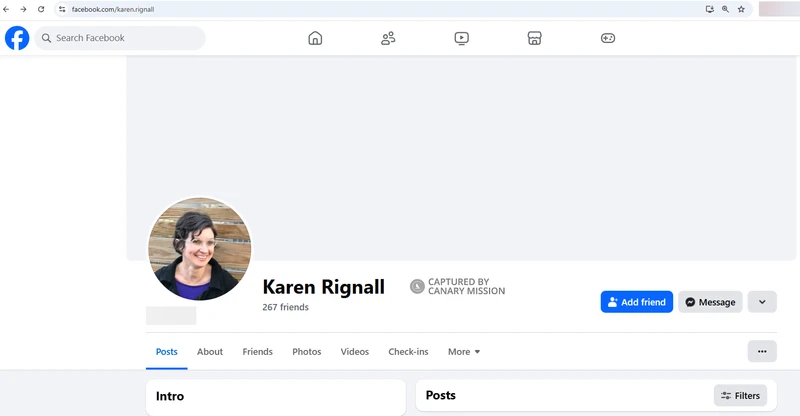Open the Friends icon in top navigation
The height and width of the screenshot is (416, 800).
(388, 38)
